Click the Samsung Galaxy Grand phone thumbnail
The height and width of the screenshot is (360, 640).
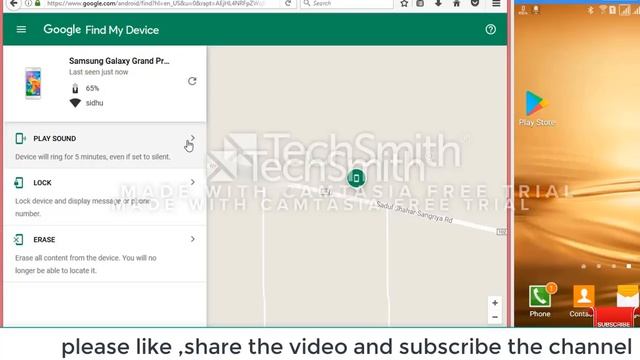33,83
